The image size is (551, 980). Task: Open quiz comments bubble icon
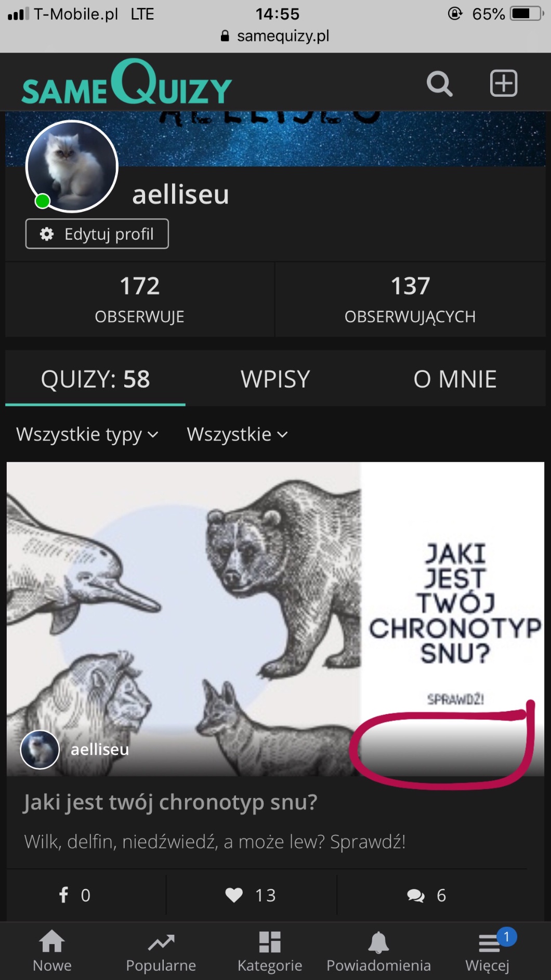(x=415, y=895)
